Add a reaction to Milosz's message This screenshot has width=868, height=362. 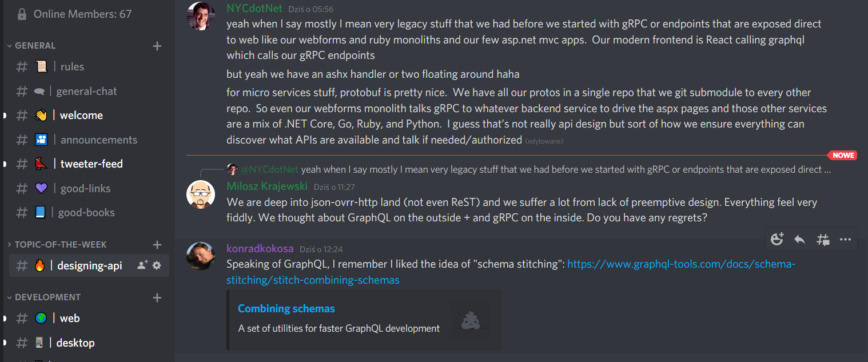tap(777, 238)
